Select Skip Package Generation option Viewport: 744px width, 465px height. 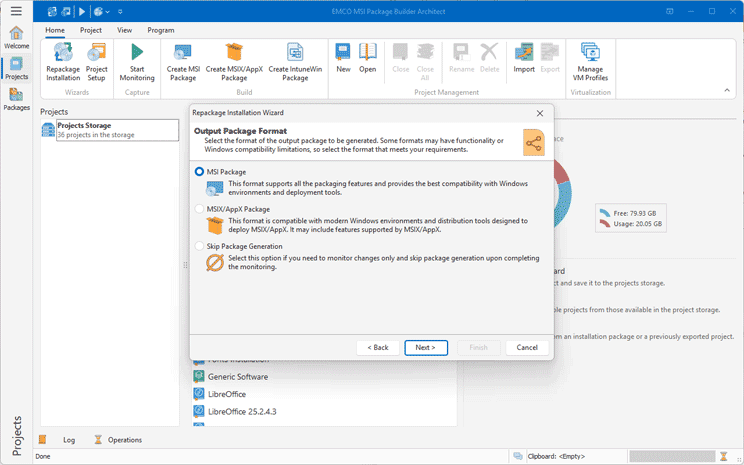click(x=200, y=246)
